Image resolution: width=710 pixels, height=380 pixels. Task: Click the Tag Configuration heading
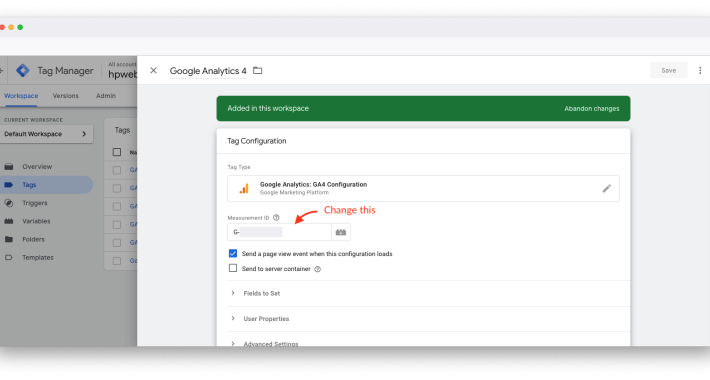tap(257, 141)
